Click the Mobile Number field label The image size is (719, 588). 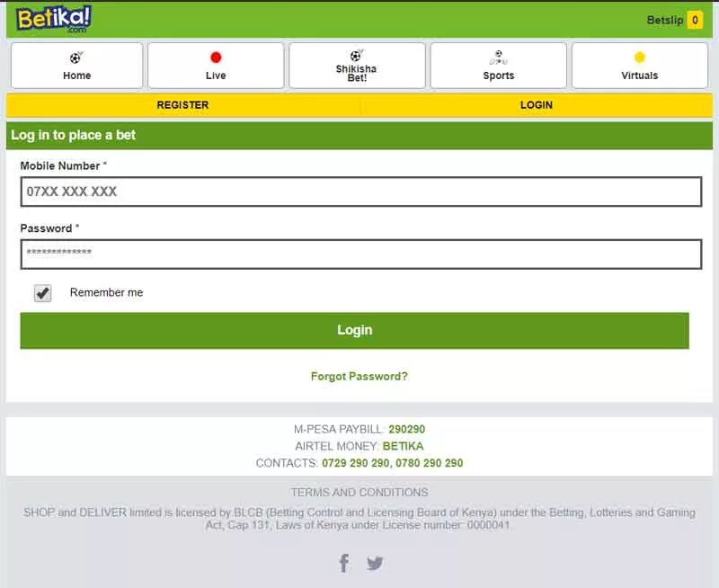tap(63, 166)
